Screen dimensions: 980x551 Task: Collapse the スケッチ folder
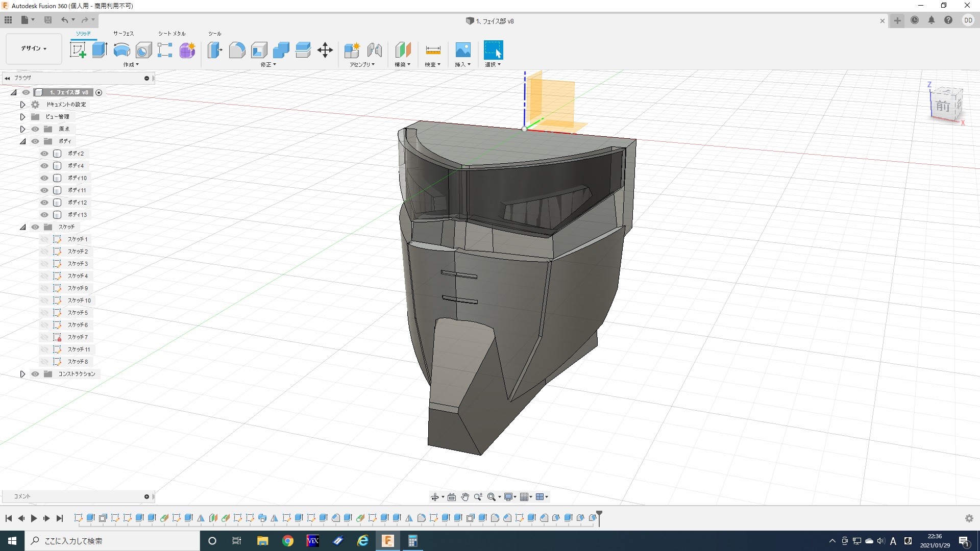coord(22,227)
